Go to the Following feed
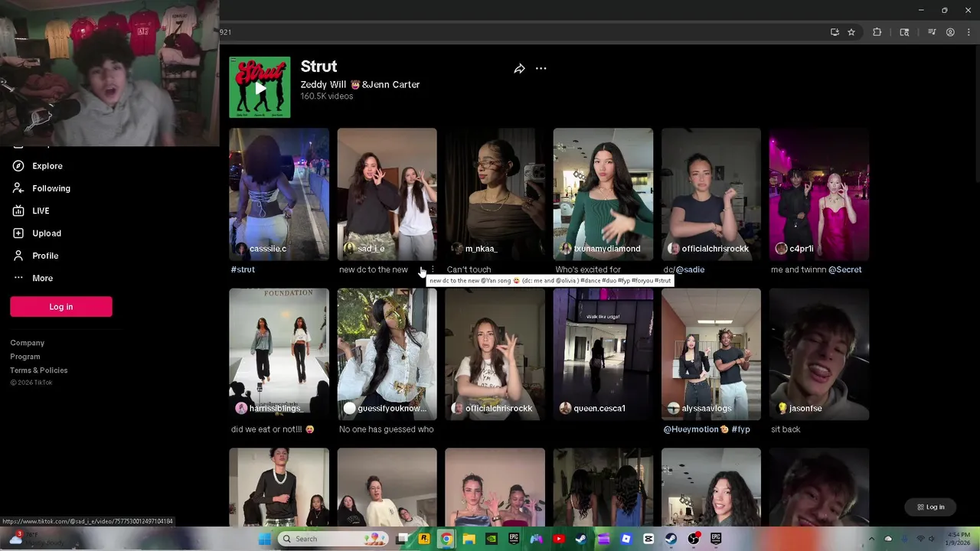This screenshot has width=980, height=551. (x=51, y=188)
